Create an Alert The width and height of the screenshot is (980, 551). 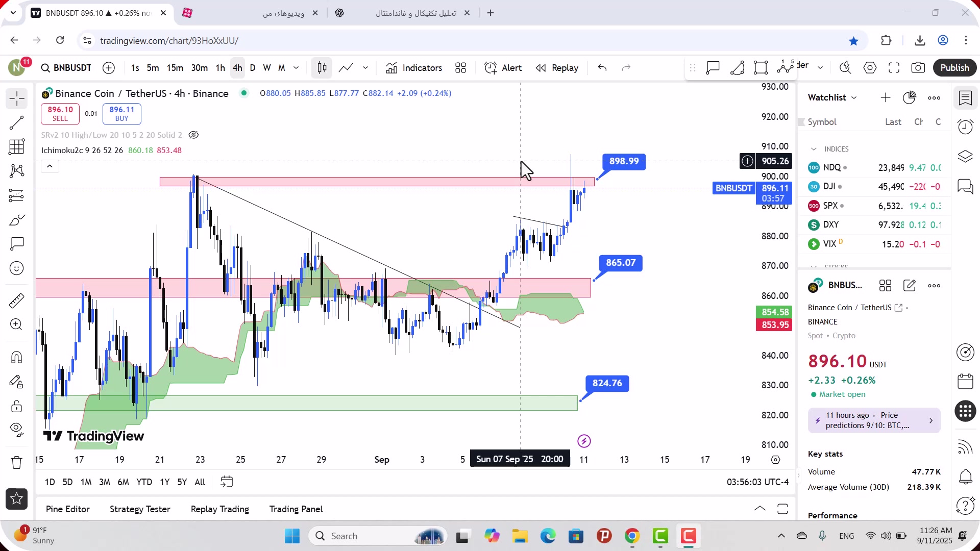point(503,68)
